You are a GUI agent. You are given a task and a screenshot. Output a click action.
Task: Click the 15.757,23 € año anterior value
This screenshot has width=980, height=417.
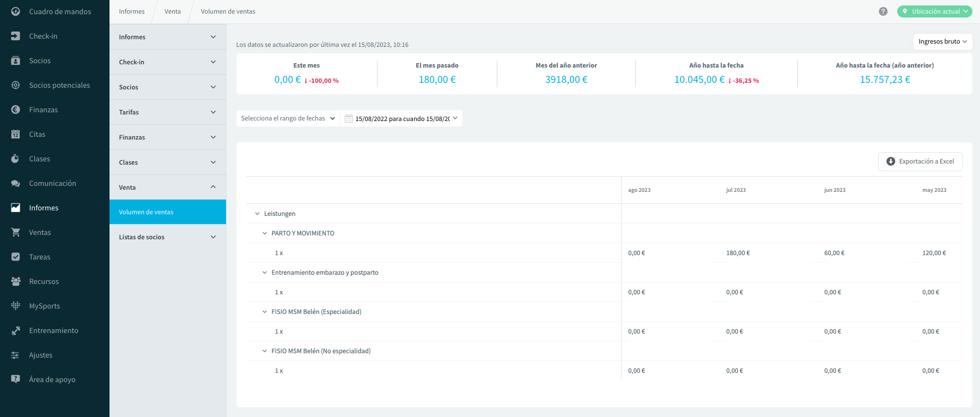(885, 80)
